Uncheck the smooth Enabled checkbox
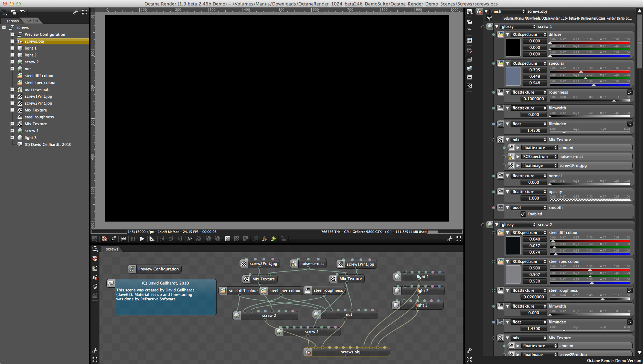 pyautogui.click(x=523, y=214)
